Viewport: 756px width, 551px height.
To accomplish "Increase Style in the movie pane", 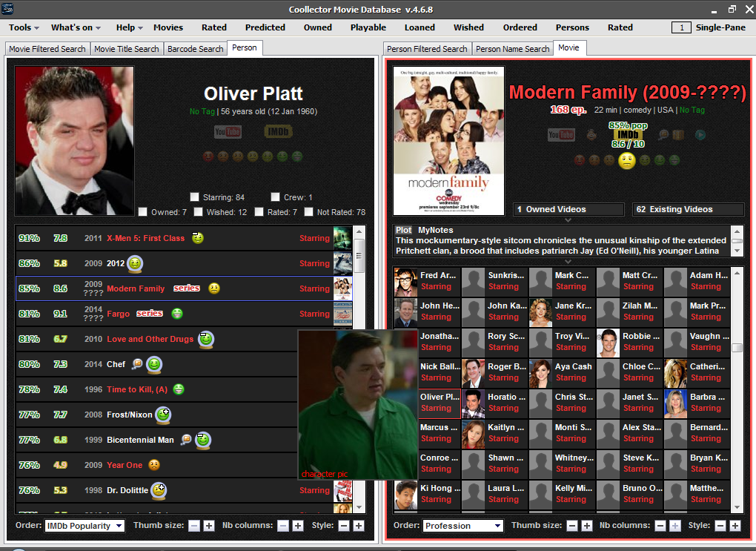I will (735, 526).
